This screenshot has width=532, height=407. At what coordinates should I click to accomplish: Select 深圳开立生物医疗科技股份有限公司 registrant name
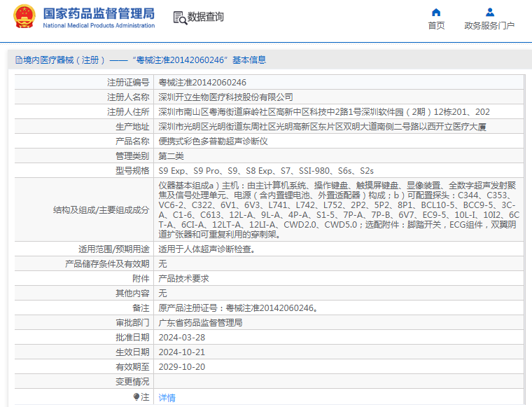[x=225, y=97]
